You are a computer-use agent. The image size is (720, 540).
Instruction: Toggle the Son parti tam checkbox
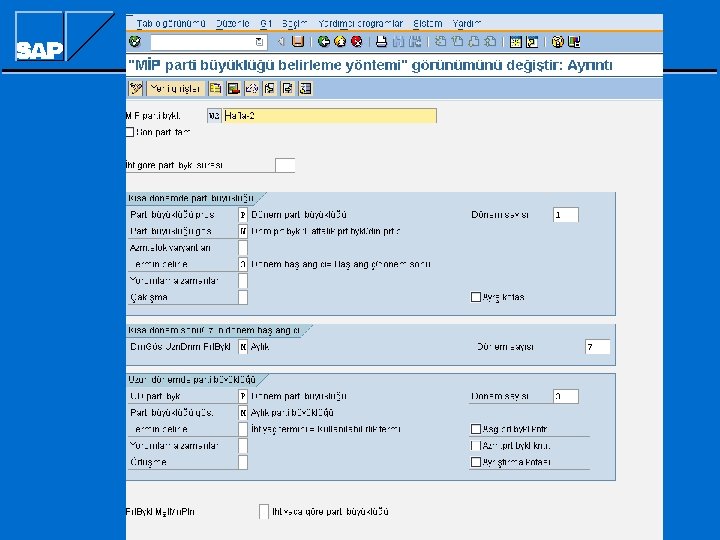tap(129, 132)
